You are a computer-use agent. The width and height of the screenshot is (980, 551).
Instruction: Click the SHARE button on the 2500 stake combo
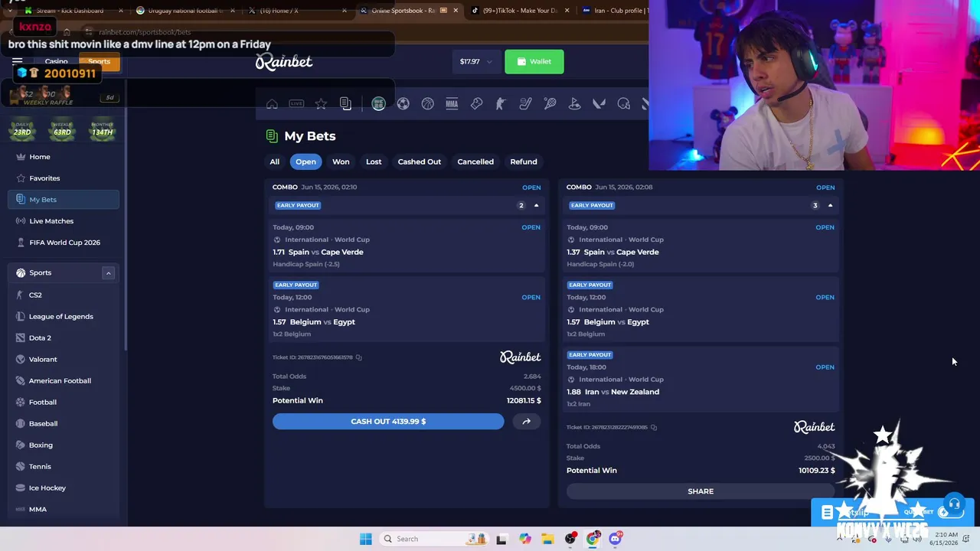click(701, 491)
